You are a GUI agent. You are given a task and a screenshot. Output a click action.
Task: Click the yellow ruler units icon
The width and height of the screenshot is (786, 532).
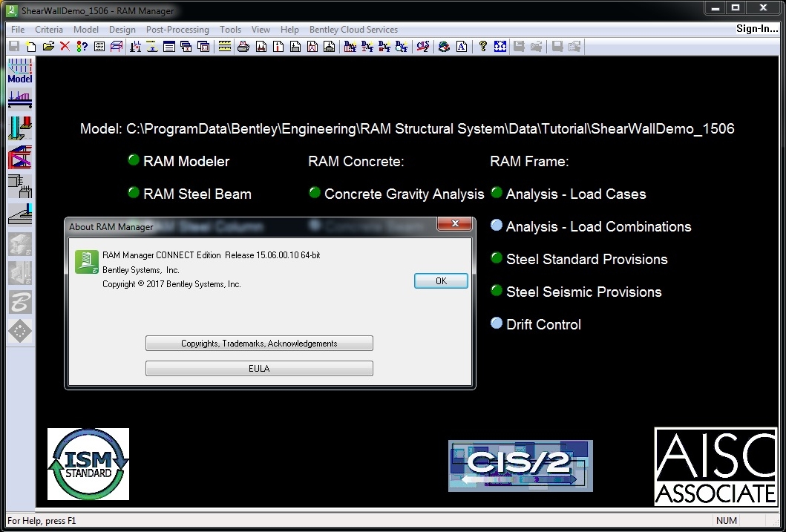coord(225,47)
